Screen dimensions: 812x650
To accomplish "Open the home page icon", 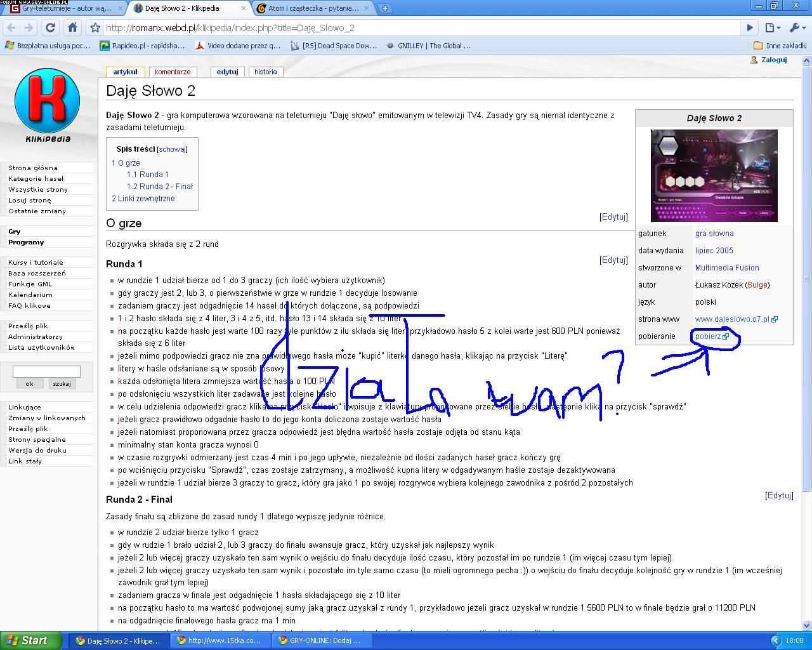I will [72, 28].
